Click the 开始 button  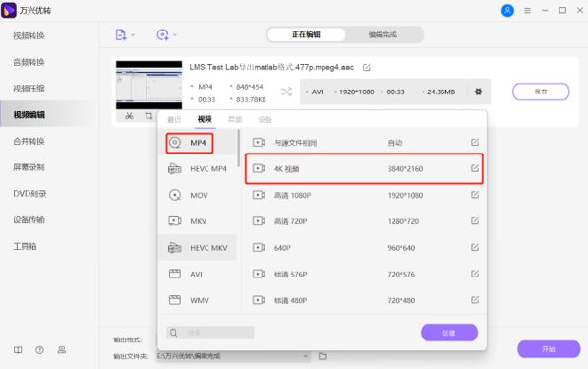(549, 349)
